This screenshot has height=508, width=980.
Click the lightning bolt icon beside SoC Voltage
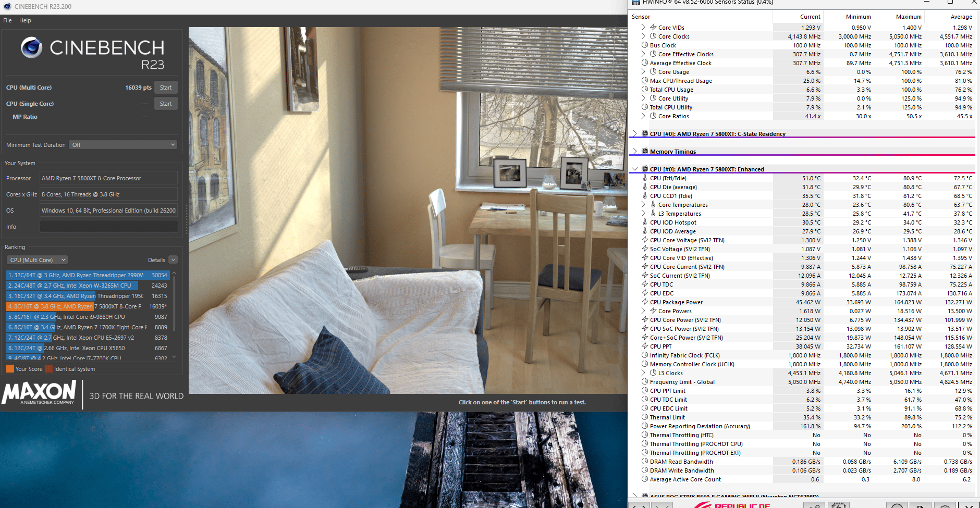[x=645, y=249]
